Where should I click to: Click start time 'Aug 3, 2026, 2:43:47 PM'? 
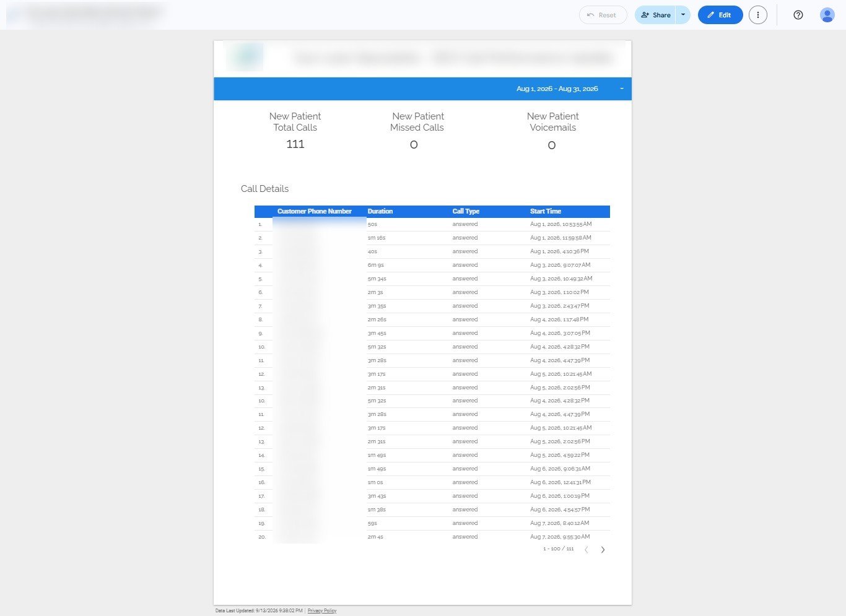click(559, 306)
